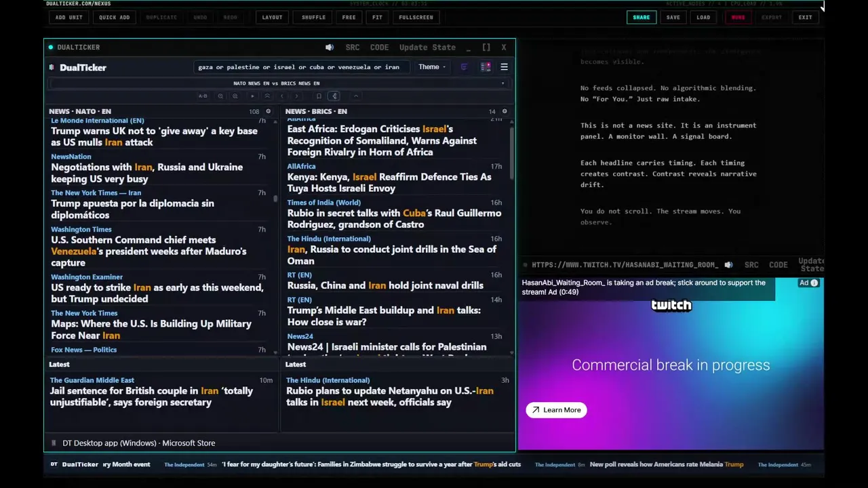This screenshot has width=868, height=488.
Task: Click the LOAD button
Action: pos(703,18)
